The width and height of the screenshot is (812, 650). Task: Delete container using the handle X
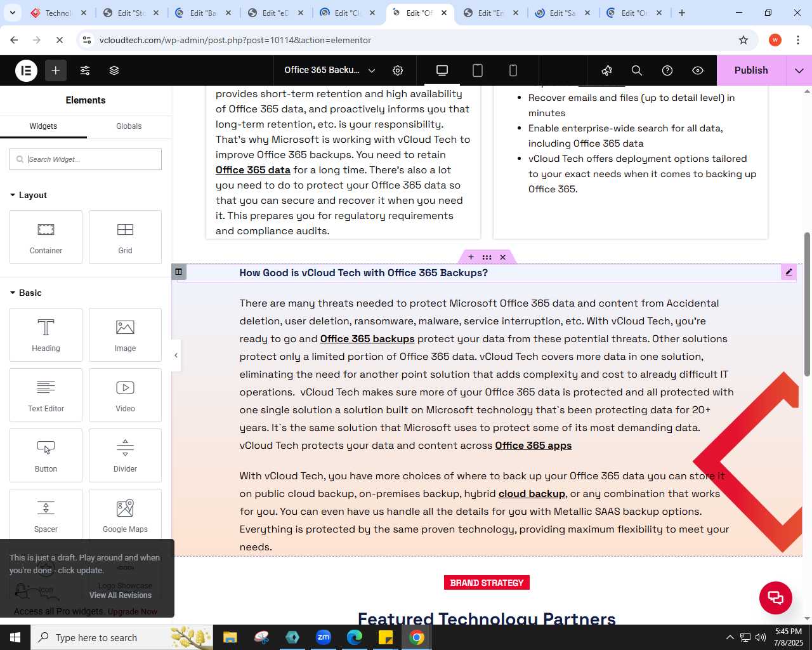point(502,257)
